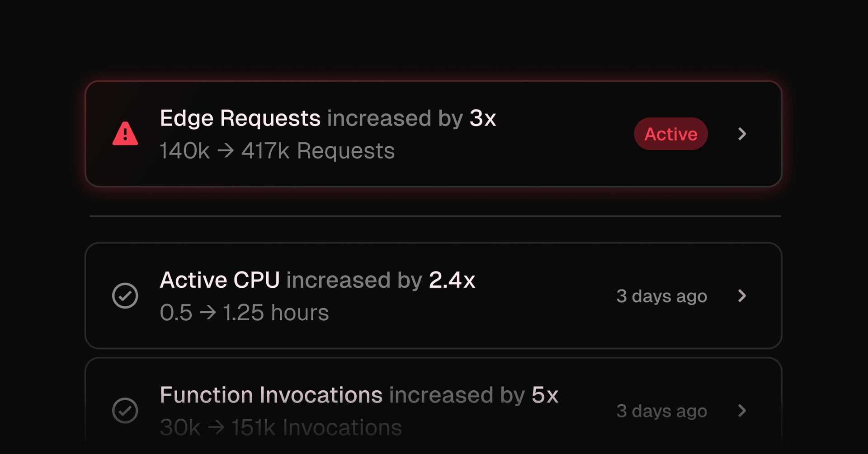
Task: Click "3 days ago" on Function Invocations alert
Action: click(x=662, y=411)
